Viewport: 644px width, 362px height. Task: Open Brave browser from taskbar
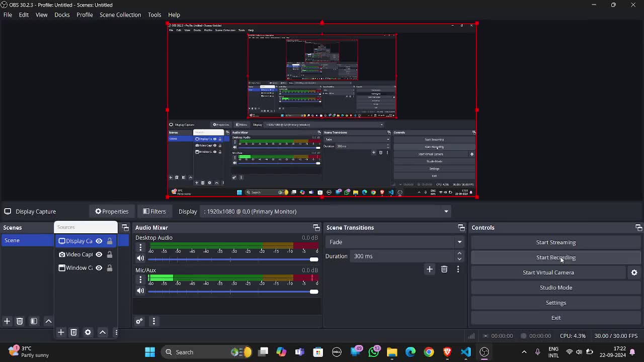pyautogui.click(x=447, y=352)
